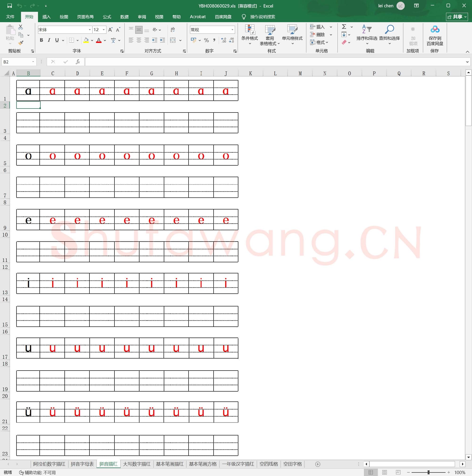
Task: Click the 共享 share button
Action: (x=457, y=17)
